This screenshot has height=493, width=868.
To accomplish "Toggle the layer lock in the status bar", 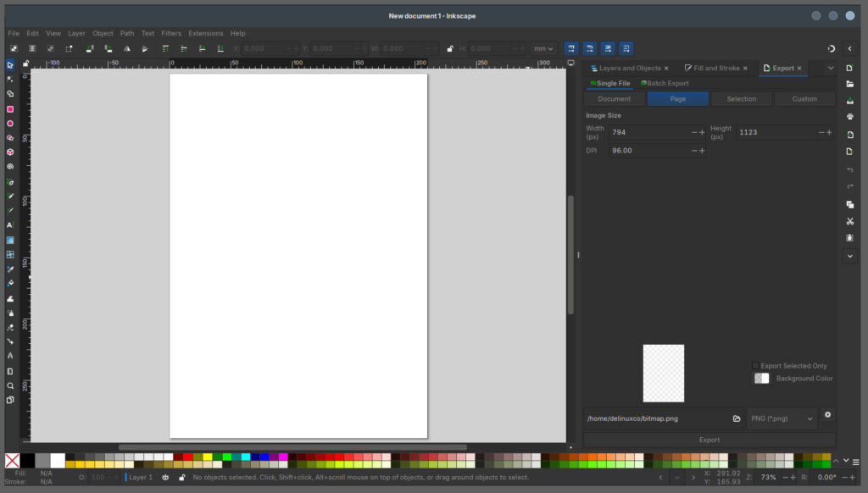I will point(181,477).
